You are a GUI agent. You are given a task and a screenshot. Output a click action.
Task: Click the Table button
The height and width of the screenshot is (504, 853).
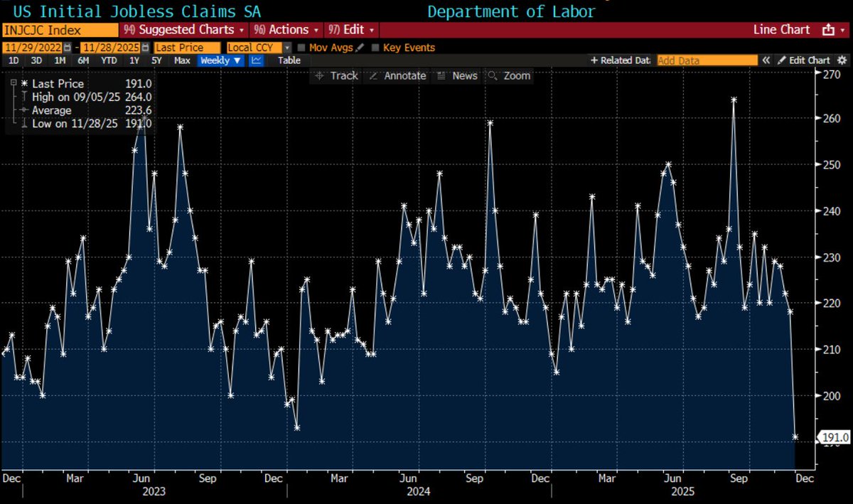(289, 60)
